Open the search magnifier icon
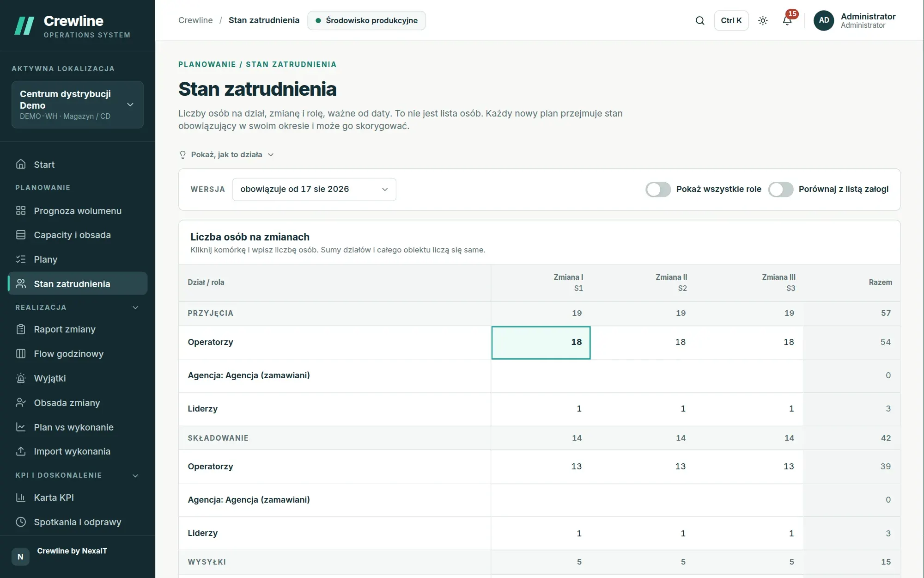The image size is (924, 578). pos(700,20)
